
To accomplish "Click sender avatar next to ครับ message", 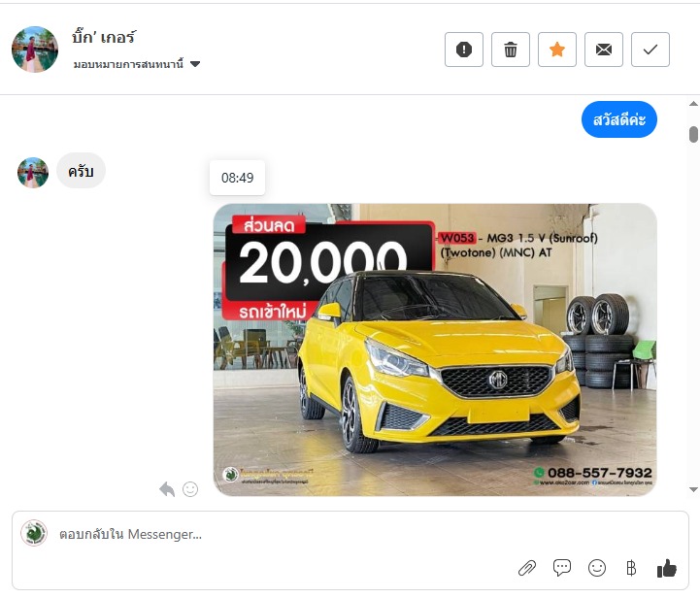I will (33, 172).
